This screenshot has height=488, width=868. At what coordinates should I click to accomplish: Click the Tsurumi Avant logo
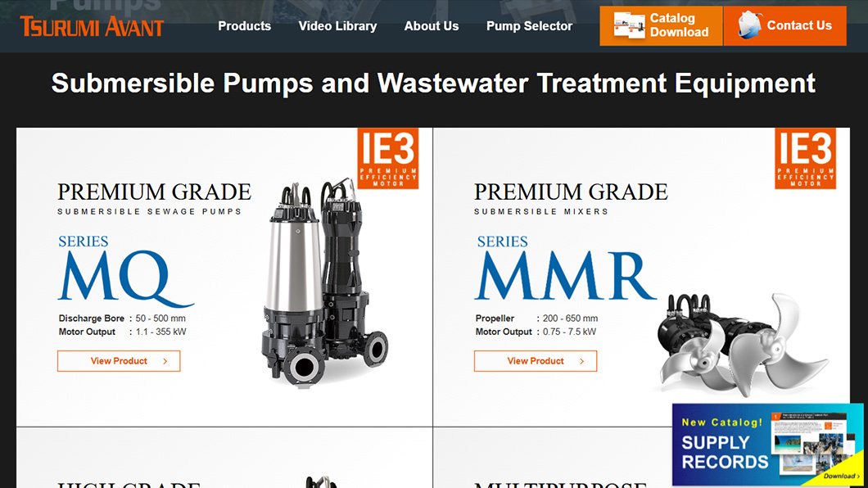(x=92, y=26)
